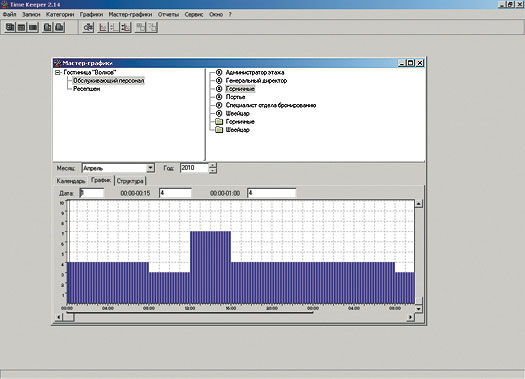
Task: Open the Записи menu
Action: point(31,14)
